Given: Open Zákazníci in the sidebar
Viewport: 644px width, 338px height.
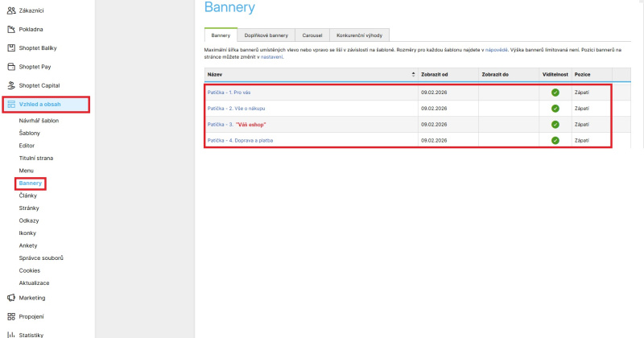Looking at the screenshot, I should [x=31, y=10].
